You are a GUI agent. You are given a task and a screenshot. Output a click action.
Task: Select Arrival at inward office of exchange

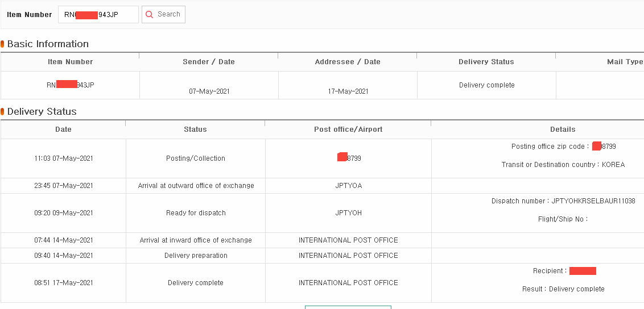pos(196,240)
